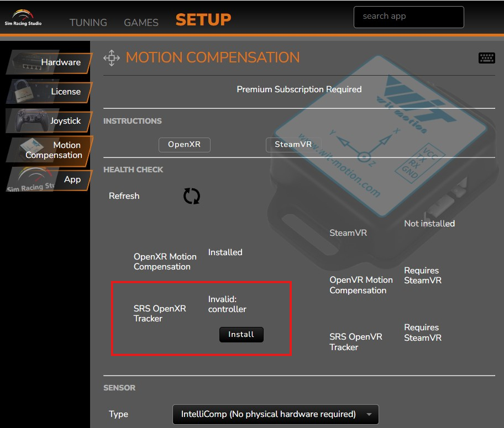Click the SRS OpenXR Tracker label
Viewport: 504px width, 428px height.
[160, 313]
